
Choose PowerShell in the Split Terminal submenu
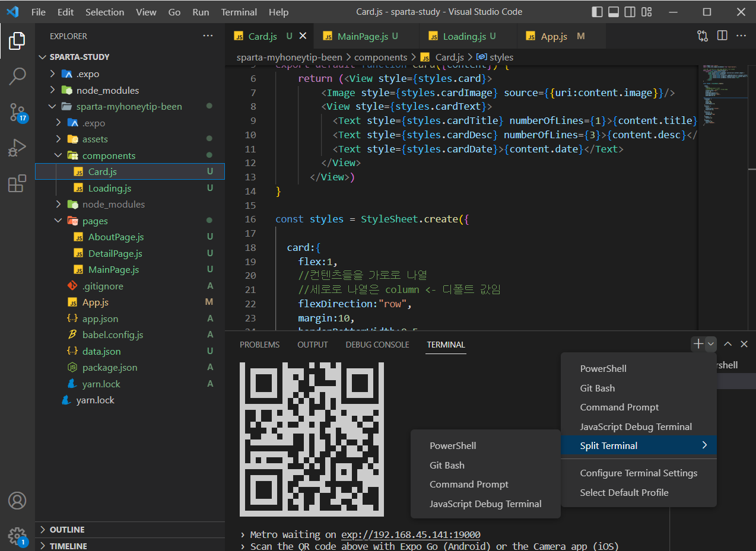[x=485, y=445]
